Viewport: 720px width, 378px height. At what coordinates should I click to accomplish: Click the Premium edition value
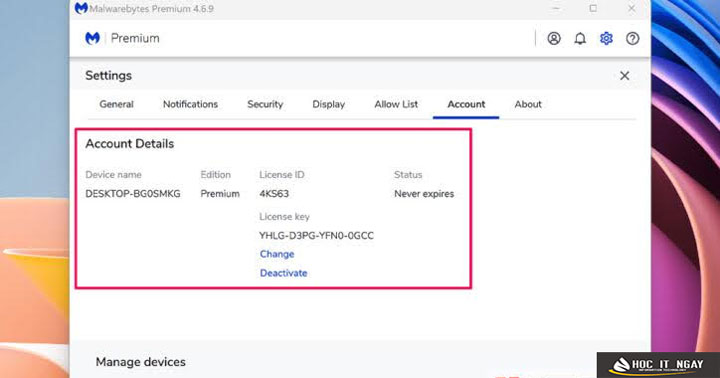tap(220, 194)
